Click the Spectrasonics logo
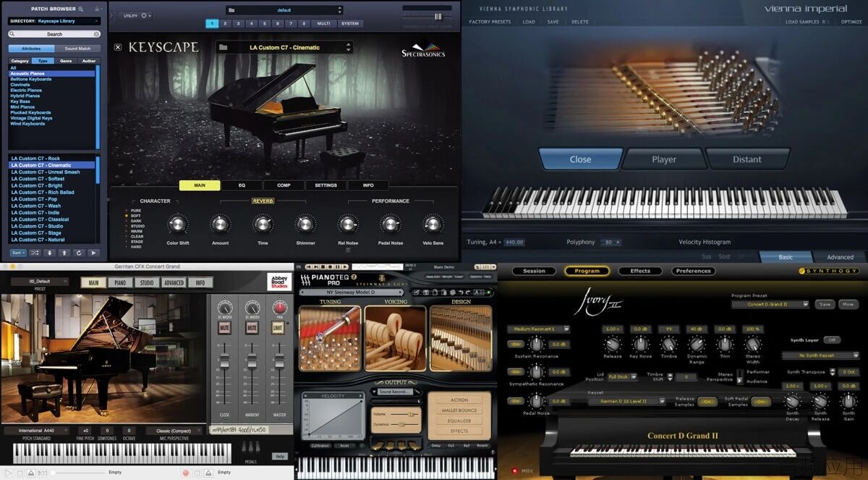Image resolution: width=868 pixels, height=480 pixels. (x=423, y=49)
